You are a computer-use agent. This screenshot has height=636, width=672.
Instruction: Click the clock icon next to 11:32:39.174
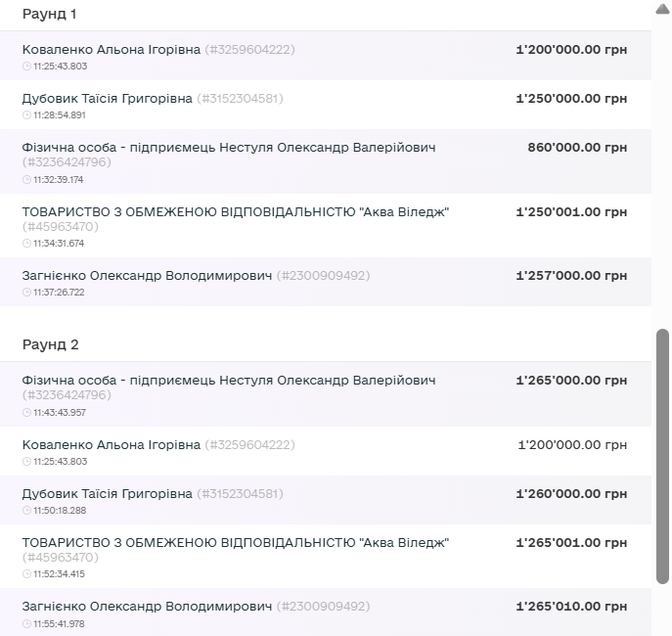coord(26,180)
